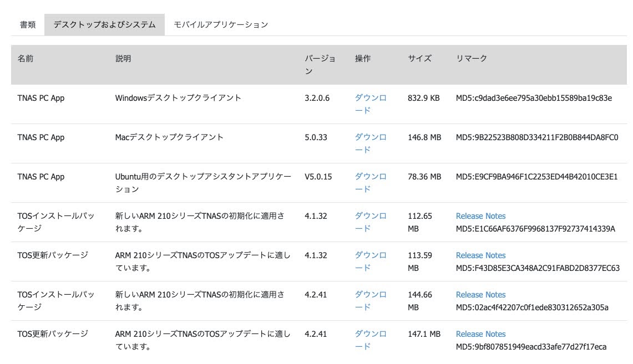Viewport: 633px width, 364px height.
Task: Select MD5:E9CF9BA946F1C2253ED44B42010CE3E1 text
Action: pos(536,177)
